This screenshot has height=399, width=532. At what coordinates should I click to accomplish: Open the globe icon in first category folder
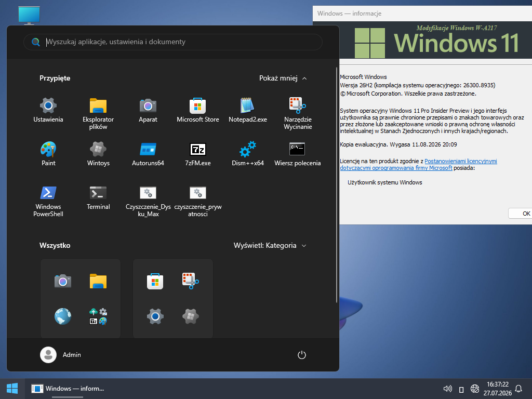(x=63, y=316)
